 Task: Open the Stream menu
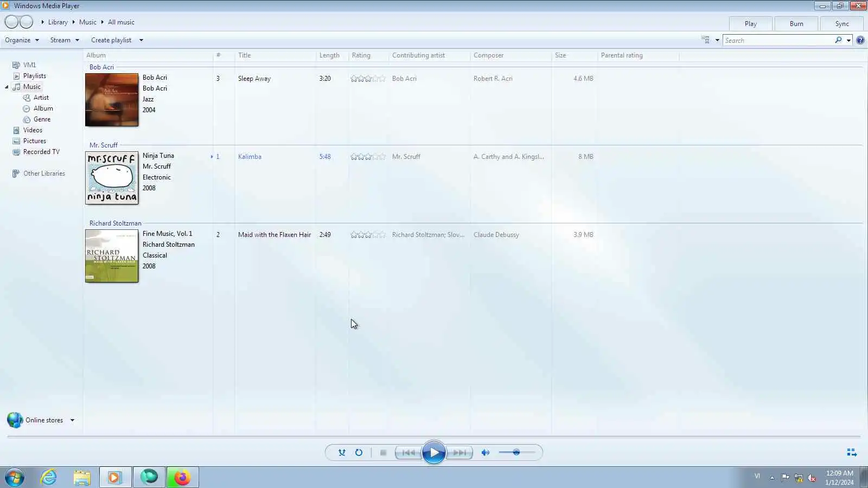point(65,40)
